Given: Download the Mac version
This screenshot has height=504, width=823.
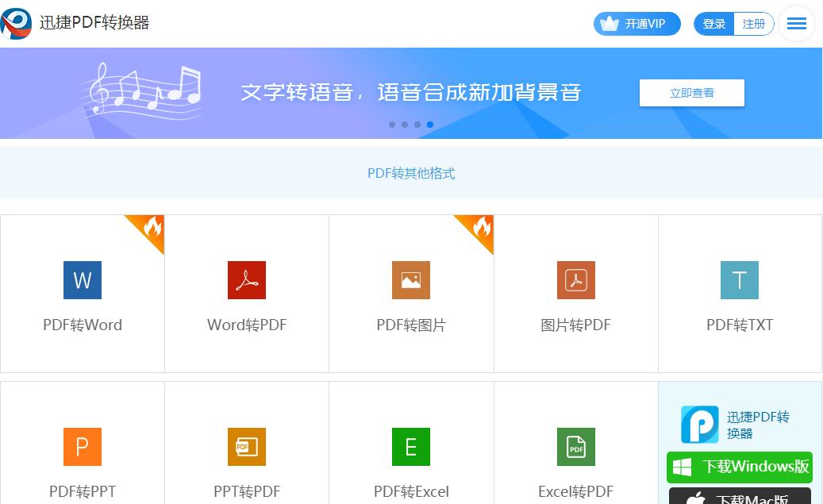Looking at the screenshot, I should 739,498.
